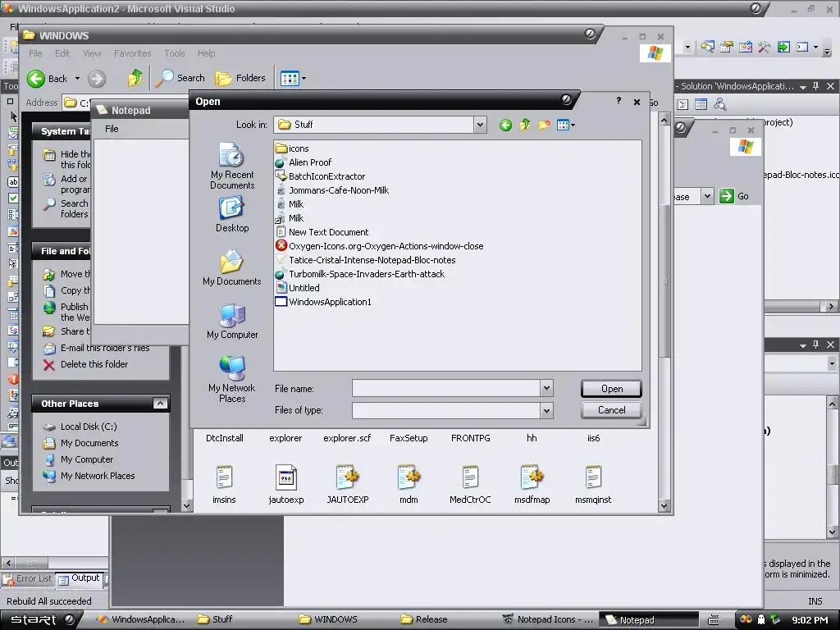
Task: Expand the Files of type dropdown
Action: 546,410
